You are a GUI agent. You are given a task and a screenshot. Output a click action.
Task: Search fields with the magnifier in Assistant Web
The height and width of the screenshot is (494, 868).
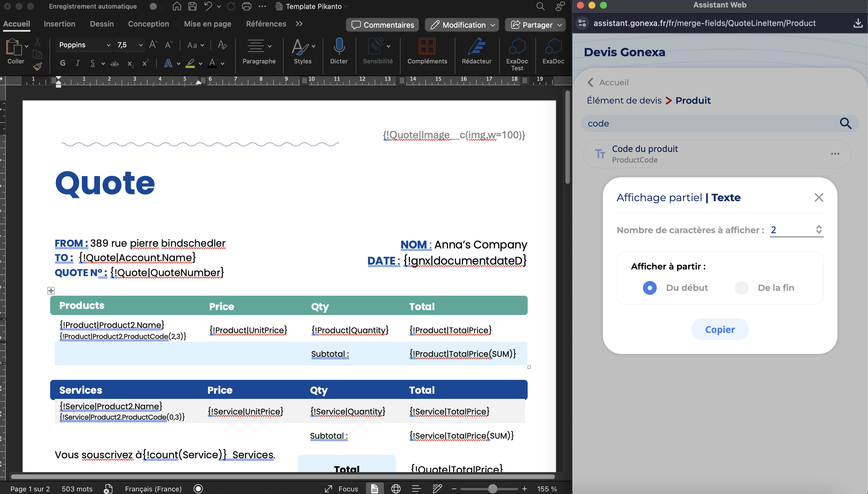point(846,123)
